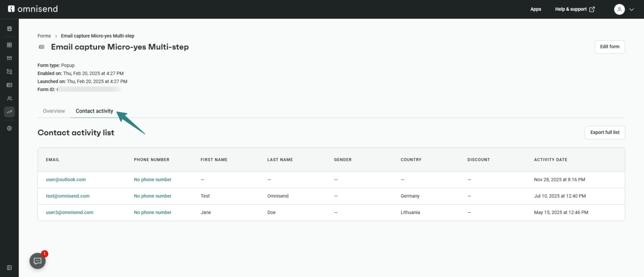
Task: Open Reports trend chart icon in the sidebar
Action: coord(9,112)
